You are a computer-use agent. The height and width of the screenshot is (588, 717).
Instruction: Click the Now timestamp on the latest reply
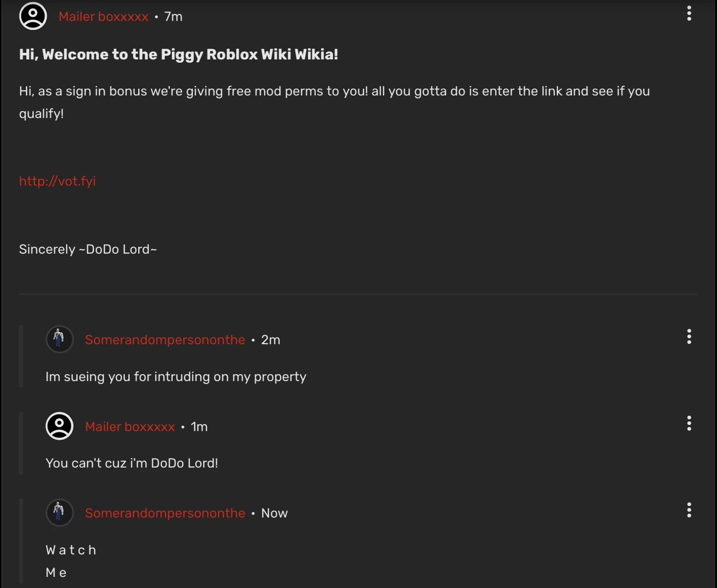pyautogui.click(x=274, y=513)
